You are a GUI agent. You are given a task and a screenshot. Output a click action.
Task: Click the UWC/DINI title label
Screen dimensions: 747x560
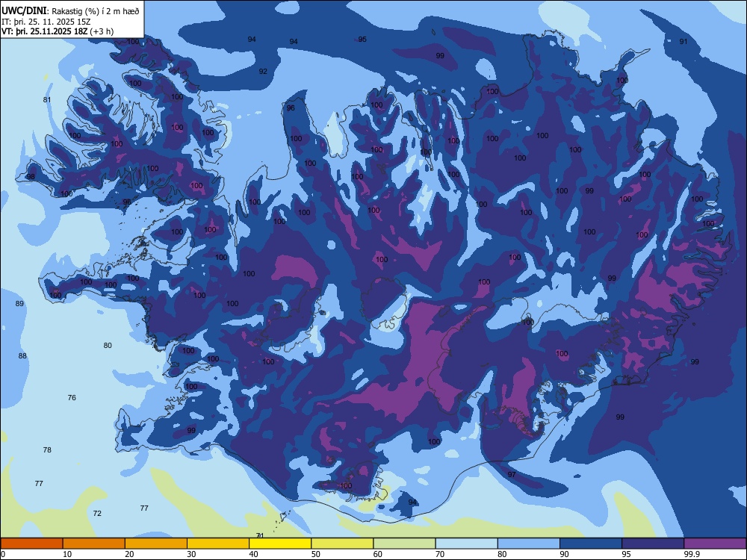24,11
